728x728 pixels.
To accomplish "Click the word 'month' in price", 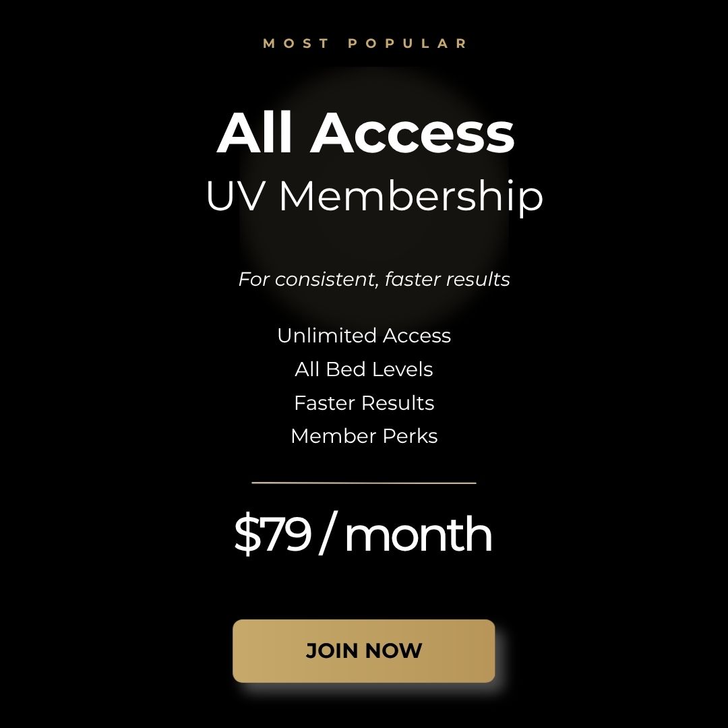I will pyautogui.click(x=418, y=535).
